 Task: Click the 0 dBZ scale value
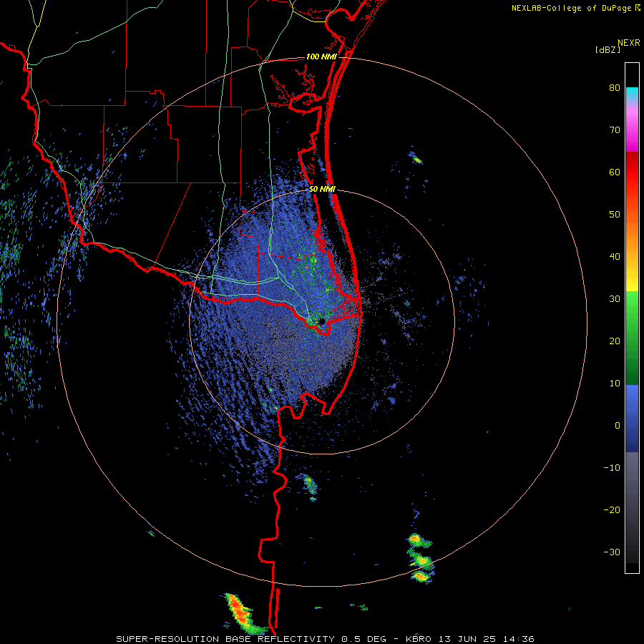618,426
